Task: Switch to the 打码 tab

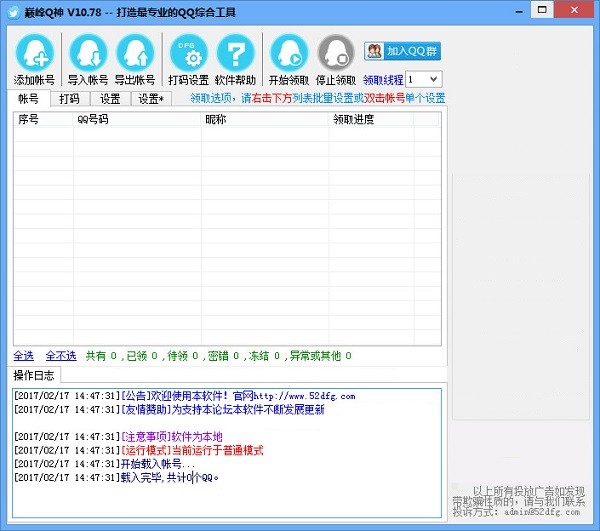Action: (70, 99)
